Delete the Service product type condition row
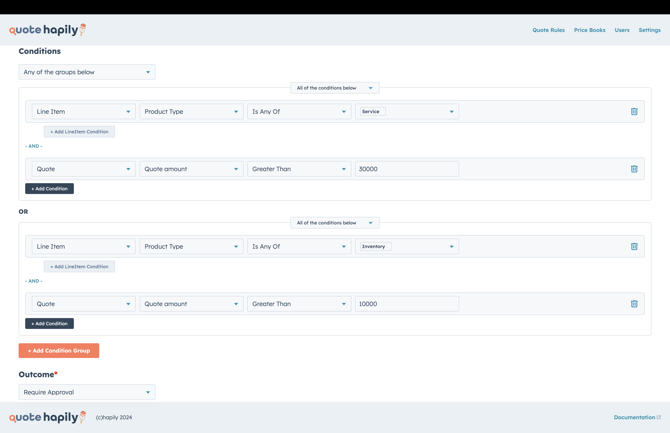This screenshot has width=670, height=433. [634, 112]
